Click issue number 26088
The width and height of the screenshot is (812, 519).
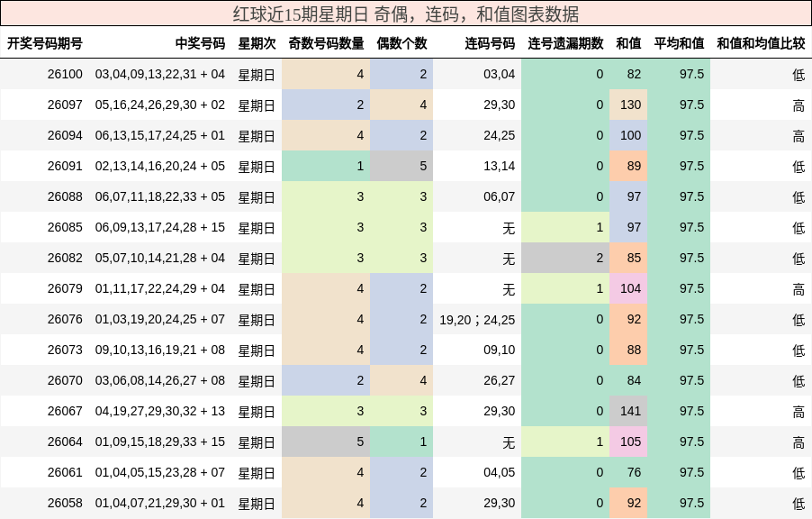(65, 196)
